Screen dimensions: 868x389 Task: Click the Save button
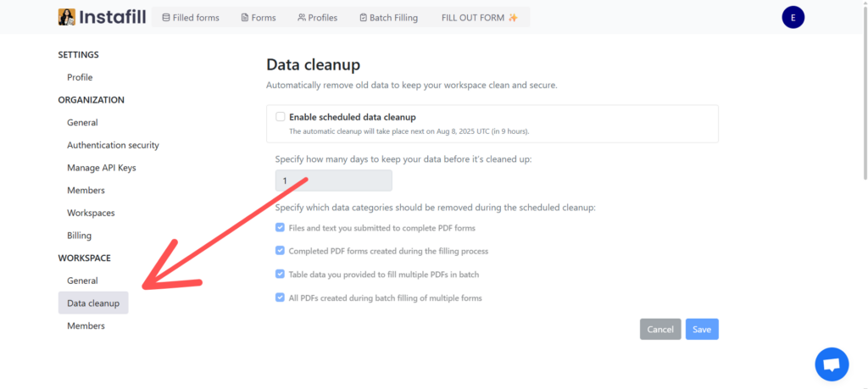coord(702,329)
